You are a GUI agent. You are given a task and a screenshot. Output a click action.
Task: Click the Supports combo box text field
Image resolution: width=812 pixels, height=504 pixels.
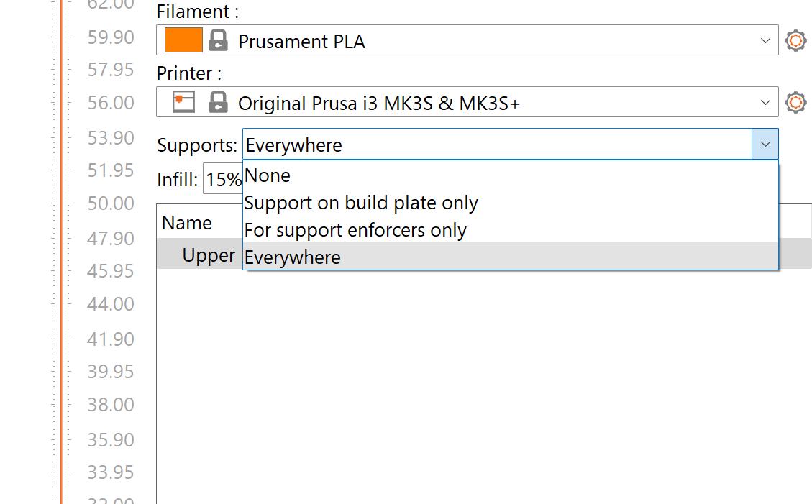point(496,145)
